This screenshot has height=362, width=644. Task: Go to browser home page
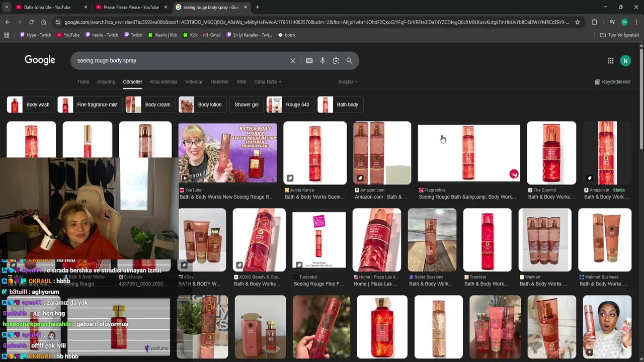pyautogui.click(x=43, y=22)
